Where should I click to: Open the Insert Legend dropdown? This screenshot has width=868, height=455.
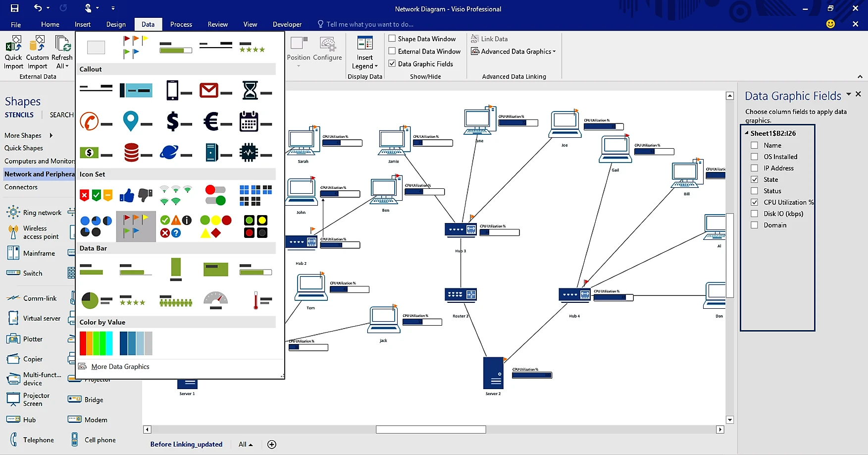click(x=365, y=66)
